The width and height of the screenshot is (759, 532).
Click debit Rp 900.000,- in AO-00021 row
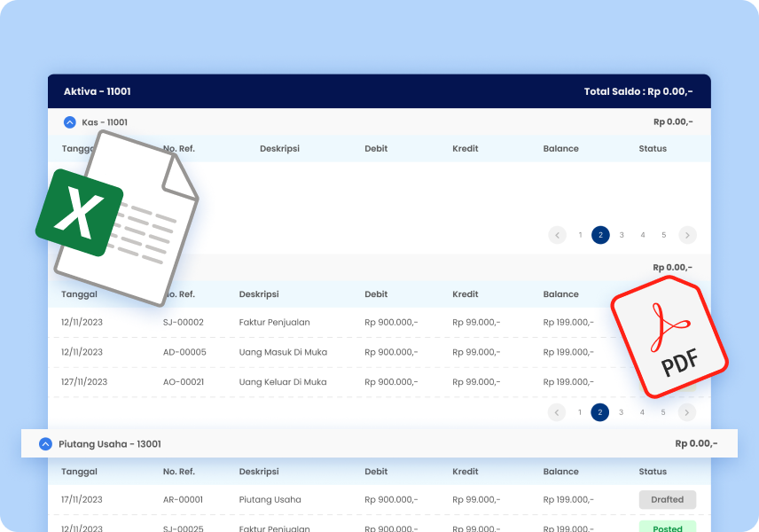[x=391, y=382]
